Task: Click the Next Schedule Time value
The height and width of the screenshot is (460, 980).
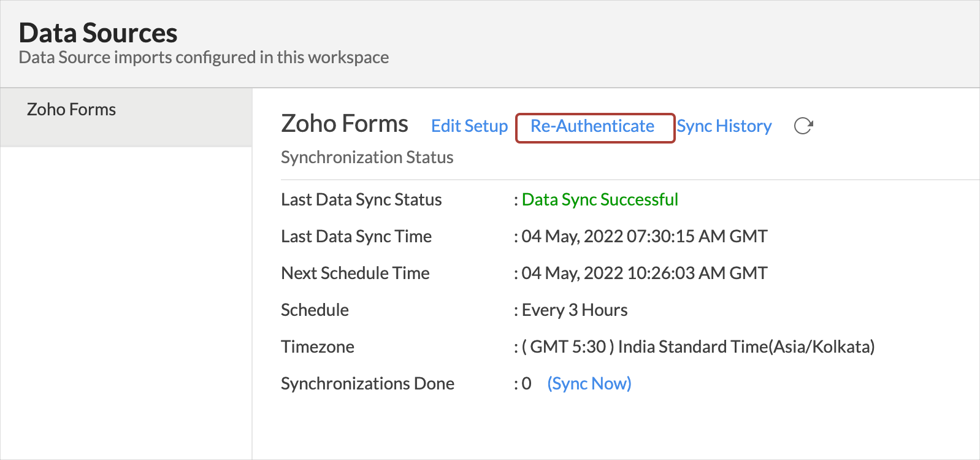Action: coord(645,273)
